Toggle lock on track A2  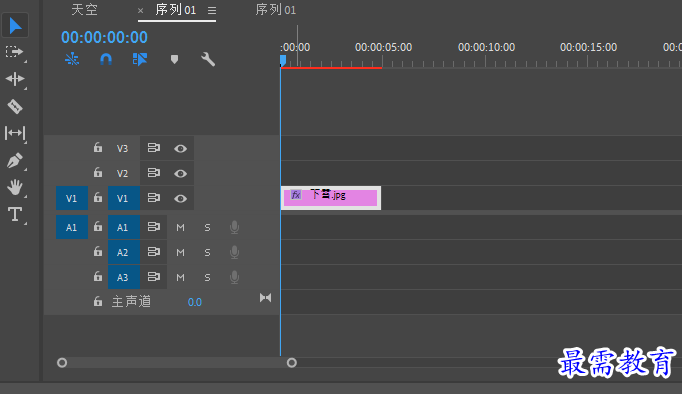pos(98,252)
